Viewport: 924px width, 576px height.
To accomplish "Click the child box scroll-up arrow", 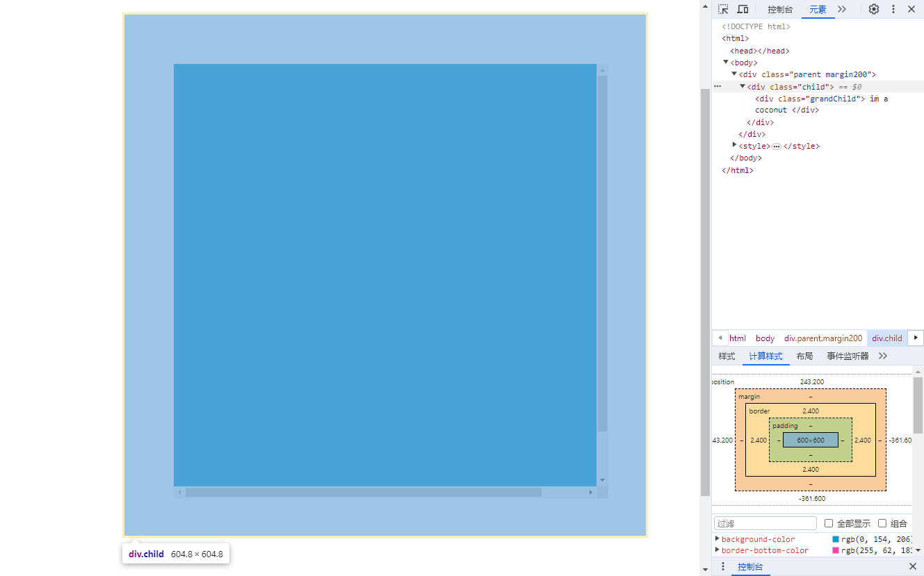I will 602,69.
